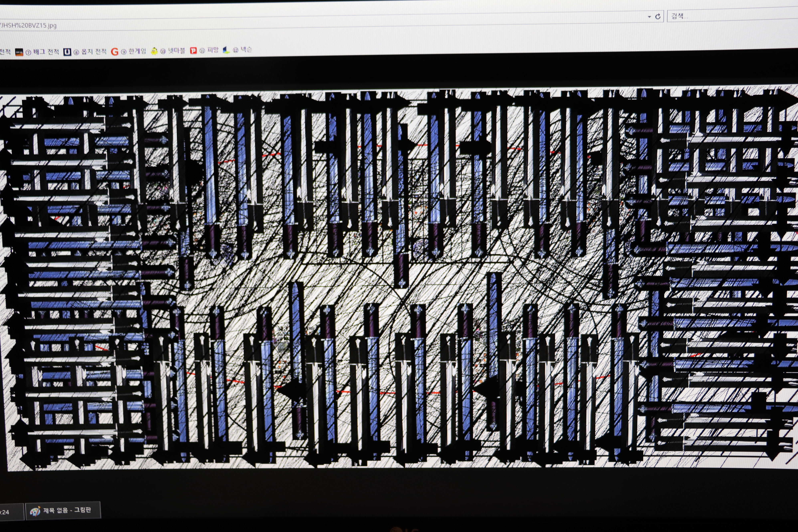Select the JHSH%20BVZ15.jpg URL text
The width and height of the screenshot is (798, 532).
tap(28, 25)
